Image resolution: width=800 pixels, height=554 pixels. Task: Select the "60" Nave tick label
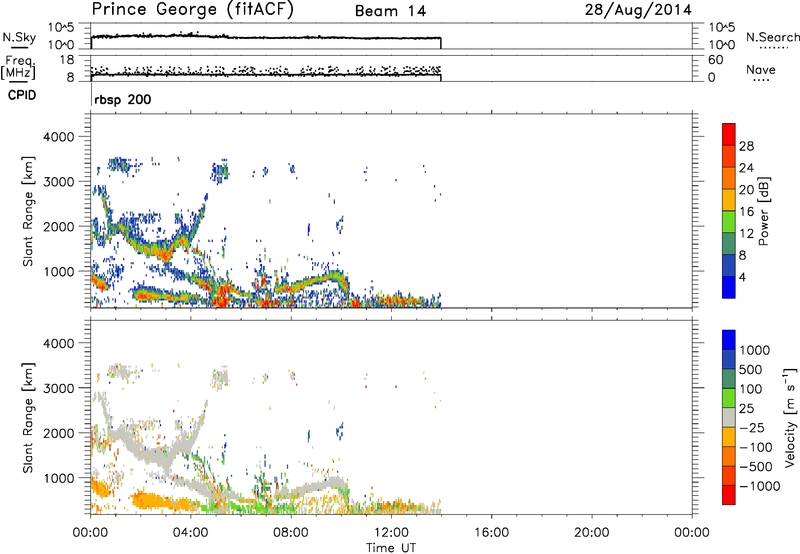coord(715,60)
